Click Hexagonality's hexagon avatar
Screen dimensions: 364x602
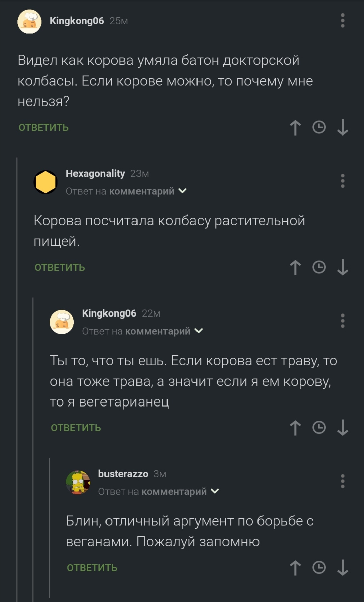[x=45, y=182]
